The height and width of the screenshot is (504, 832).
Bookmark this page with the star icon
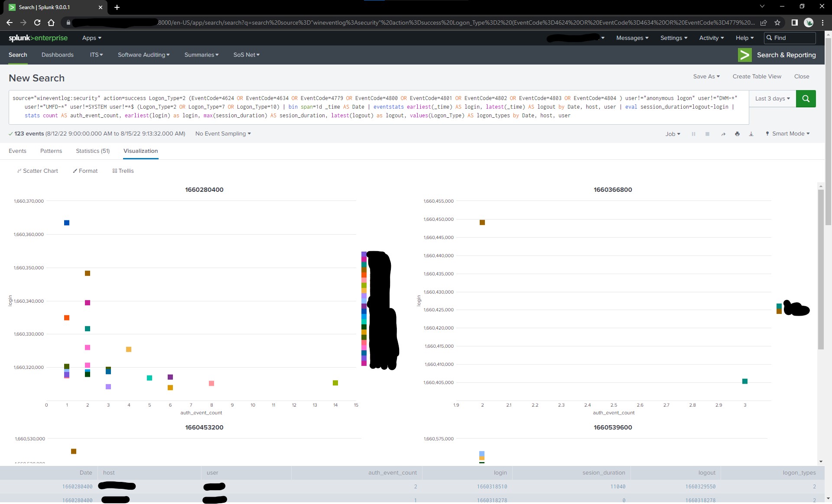(x=777, y=23)
